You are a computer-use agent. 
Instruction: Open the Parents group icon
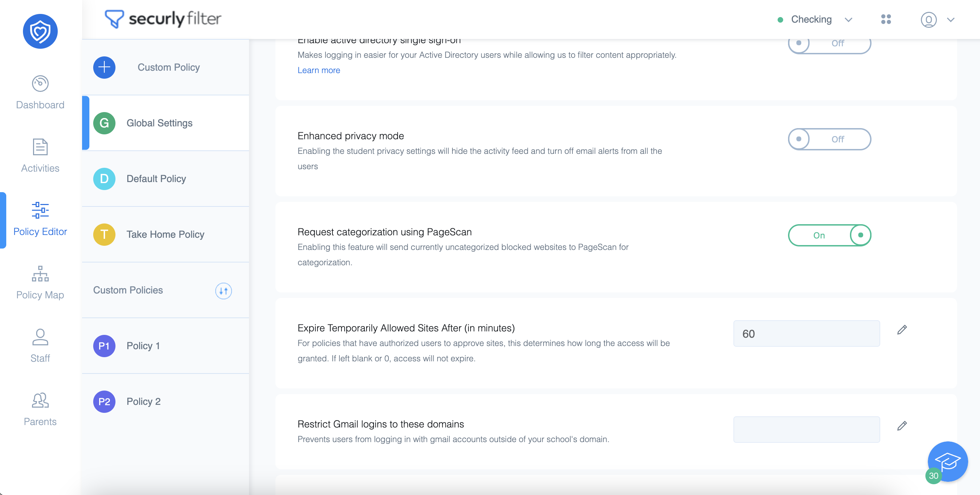(x=40, y=400)
